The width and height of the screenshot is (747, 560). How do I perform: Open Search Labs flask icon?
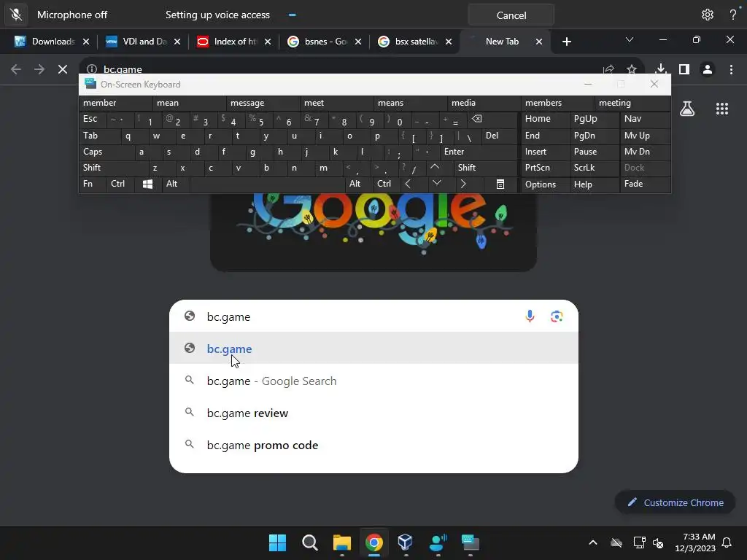coord(687,109)
